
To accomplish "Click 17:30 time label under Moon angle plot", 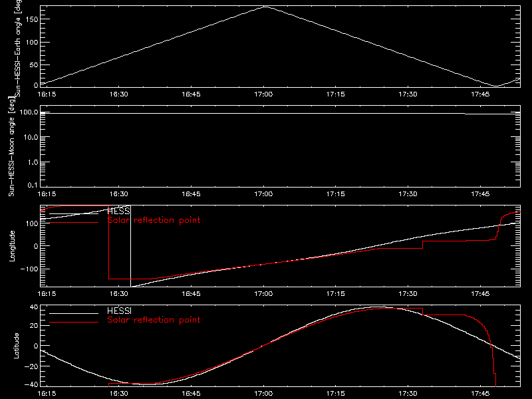I will [408, 194].
